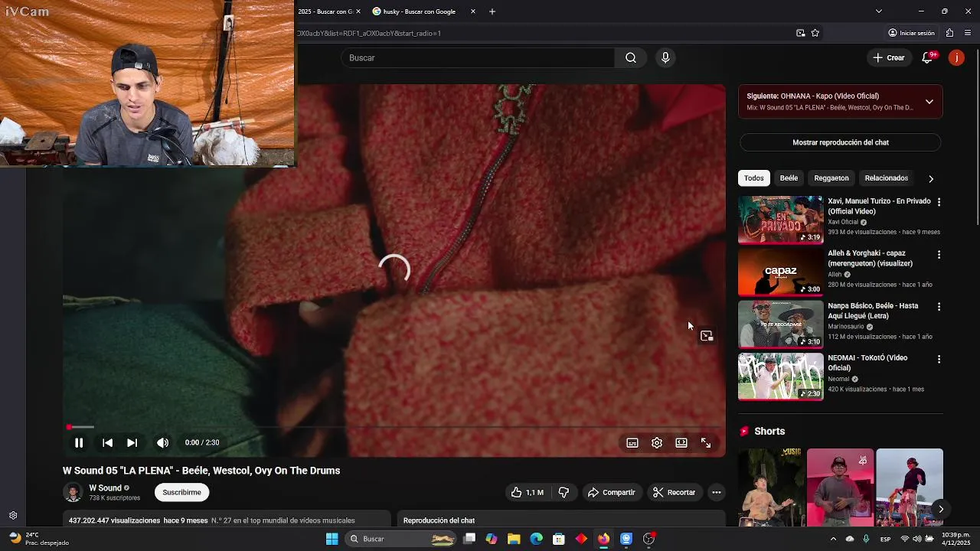Viewport: 980px width, 551px height.
Task: Open the browser extensions puzzle icon
Action: tap(949, 33)
